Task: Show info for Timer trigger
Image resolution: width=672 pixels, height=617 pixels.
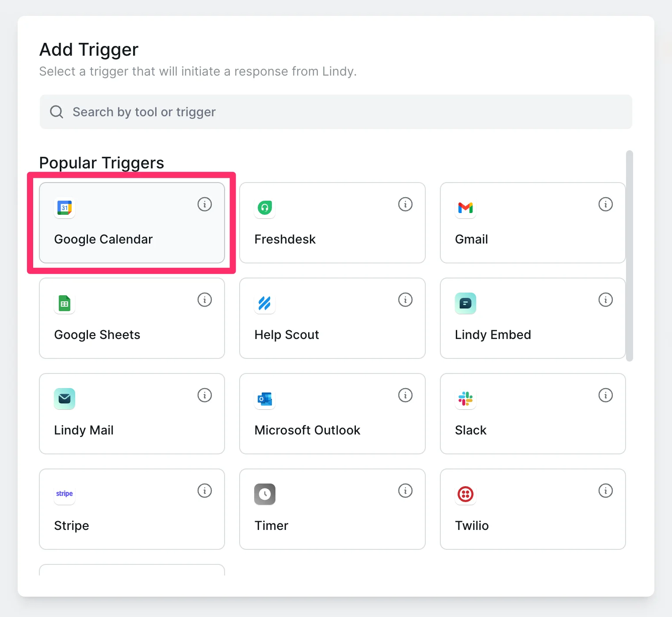Action: pyautogui.click(x=405, y=491)
